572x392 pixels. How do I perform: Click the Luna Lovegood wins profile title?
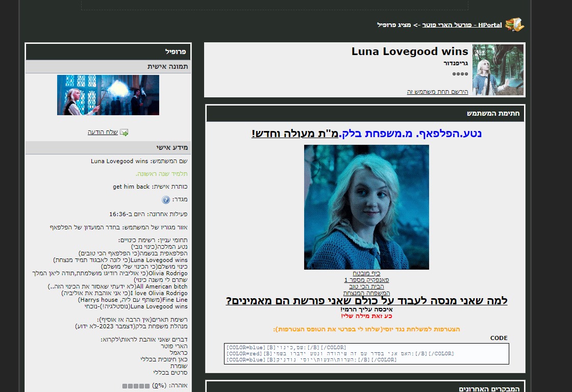click(x=410, y=51)
